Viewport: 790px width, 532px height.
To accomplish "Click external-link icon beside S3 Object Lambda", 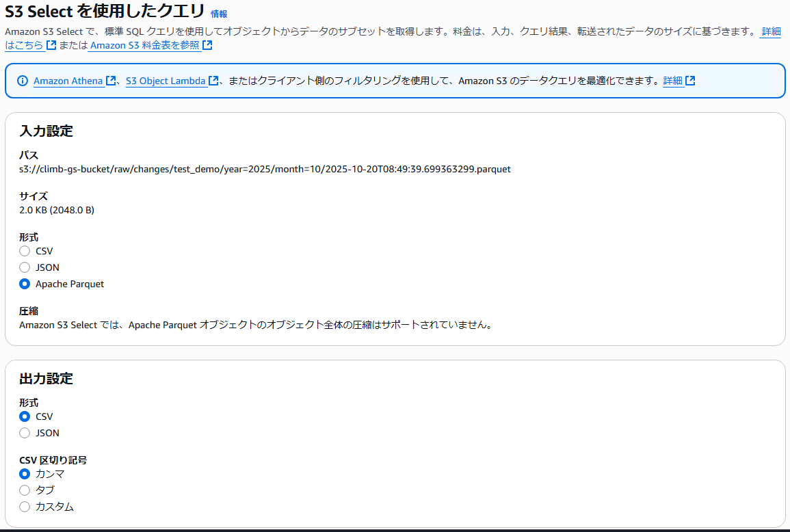I will [213, 81].
